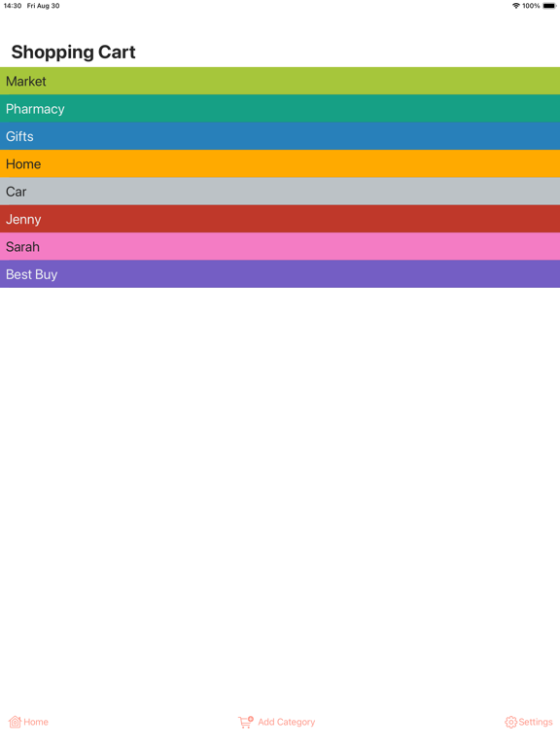Tap the Shopping Cart title
This screenshot has width=560, height=747.
coord(73,52)
